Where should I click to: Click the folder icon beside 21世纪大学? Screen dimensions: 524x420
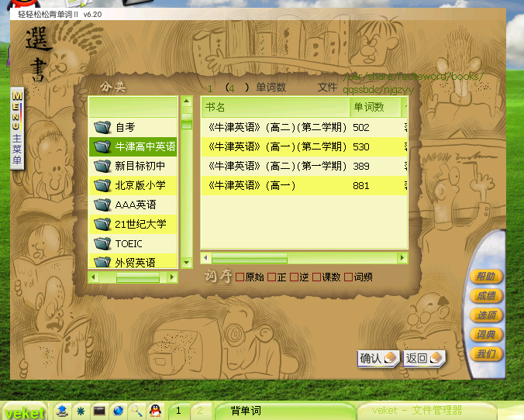102,224
